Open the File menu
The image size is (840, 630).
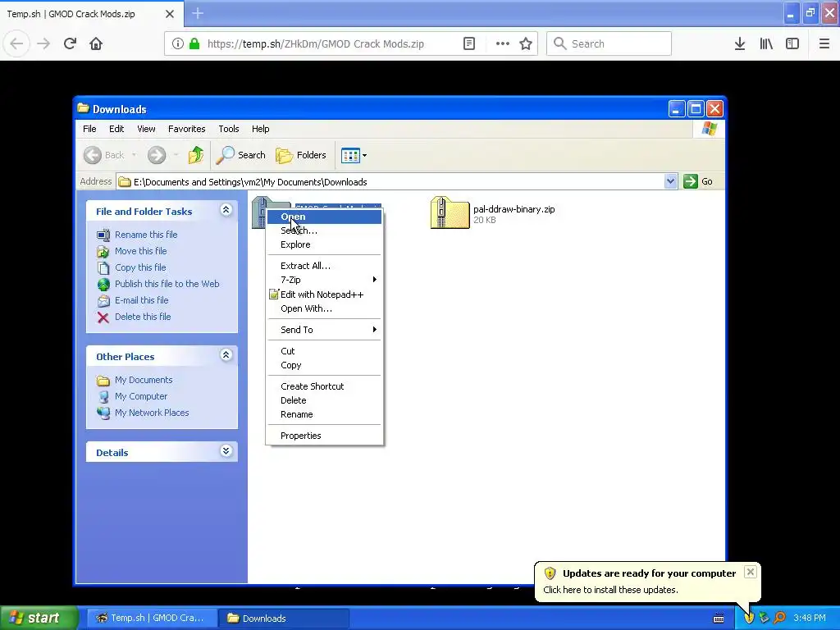point(89,129)
